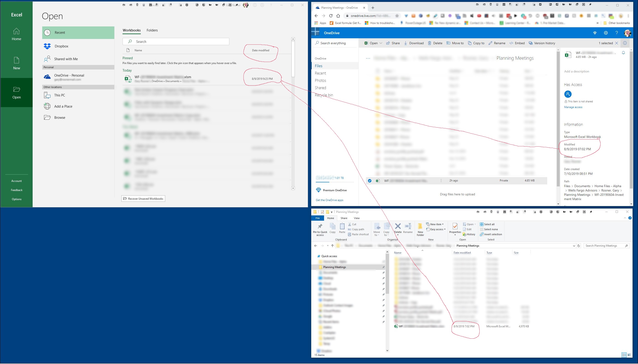Go to Home in Excel sidebar
638x364 pixels.
coord(16,34)
